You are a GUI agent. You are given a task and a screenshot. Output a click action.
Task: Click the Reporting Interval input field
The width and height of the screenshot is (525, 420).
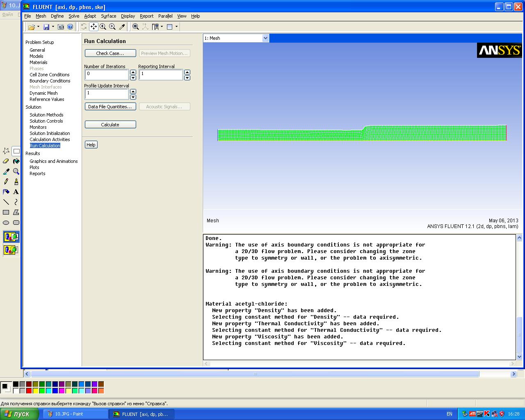pos(161,75)
